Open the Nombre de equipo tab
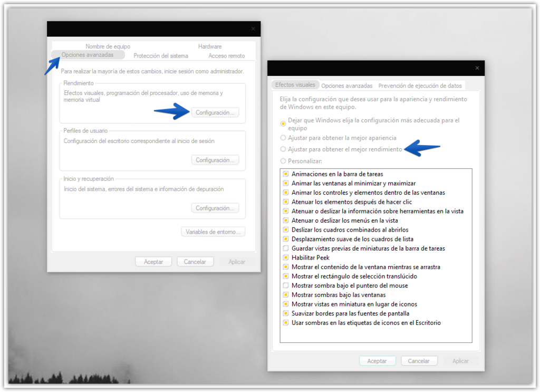This screenshot has height=392, width=540. click(108, 46)
